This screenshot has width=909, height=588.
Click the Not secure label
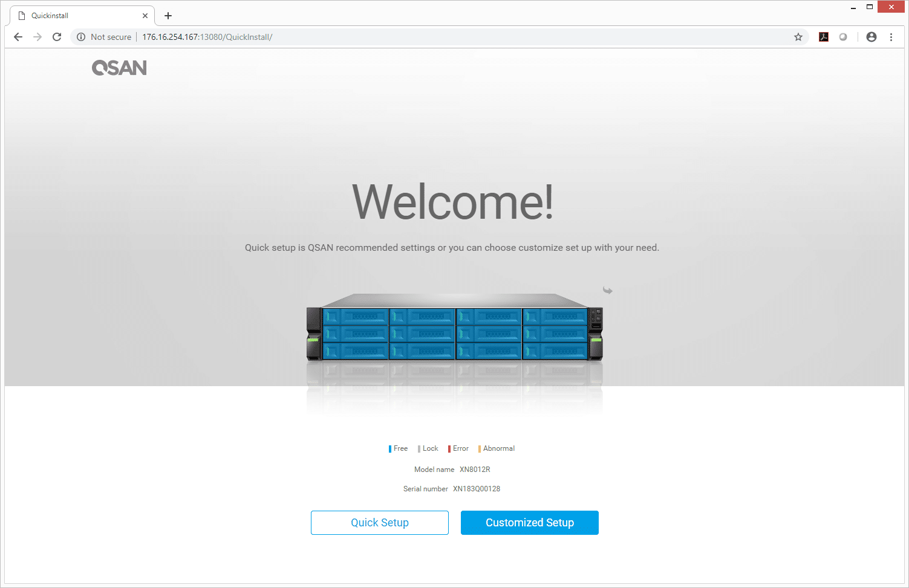[x=111, y=37]
